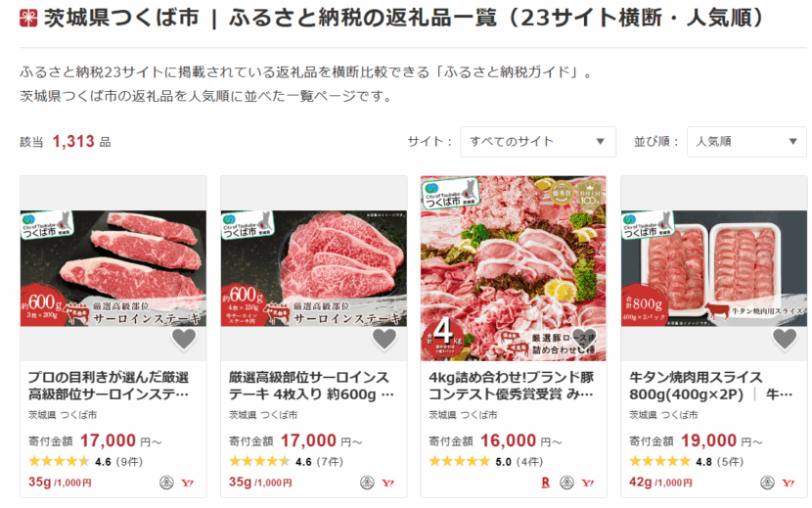Click the arrow of the site filter combo box
812x508 pixels.
(601, 142)
